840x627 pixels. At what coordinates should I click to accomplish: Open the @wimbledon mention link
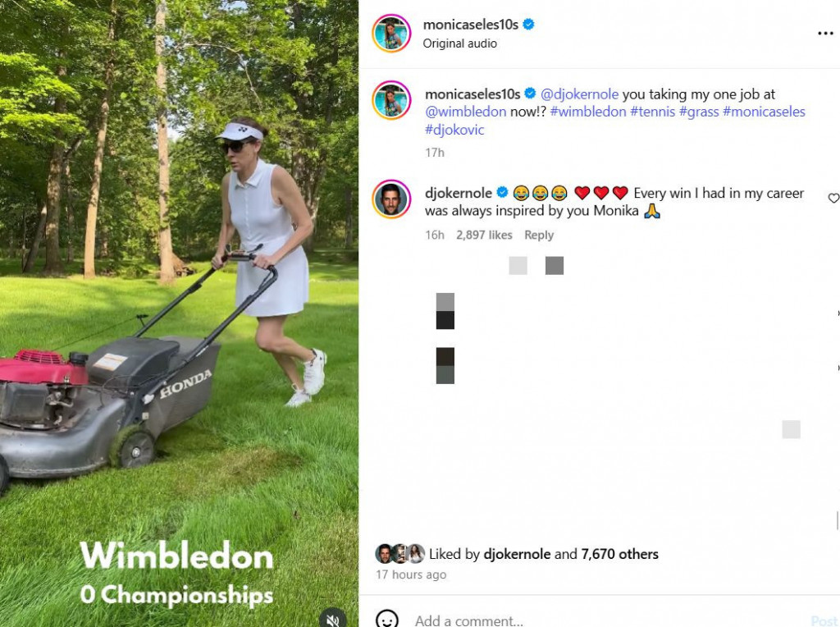(465, 112)
